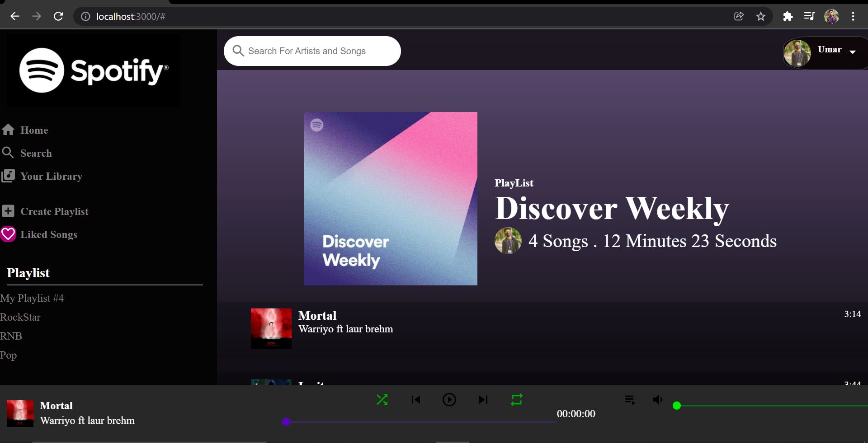Play the song Mortal by Warriyo
The width and height of the screenshot is (868, 443).
317,316
